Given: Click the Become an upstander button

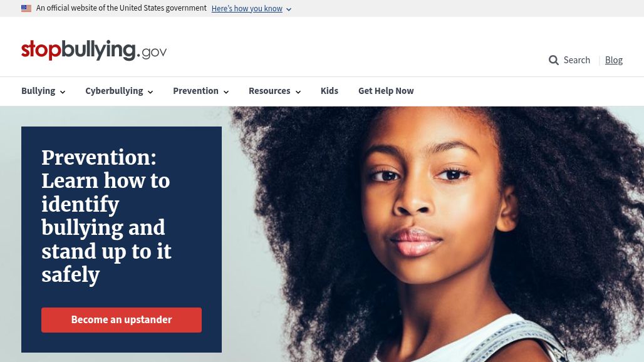Looking at the screenshot, I should tap(122, 320).
